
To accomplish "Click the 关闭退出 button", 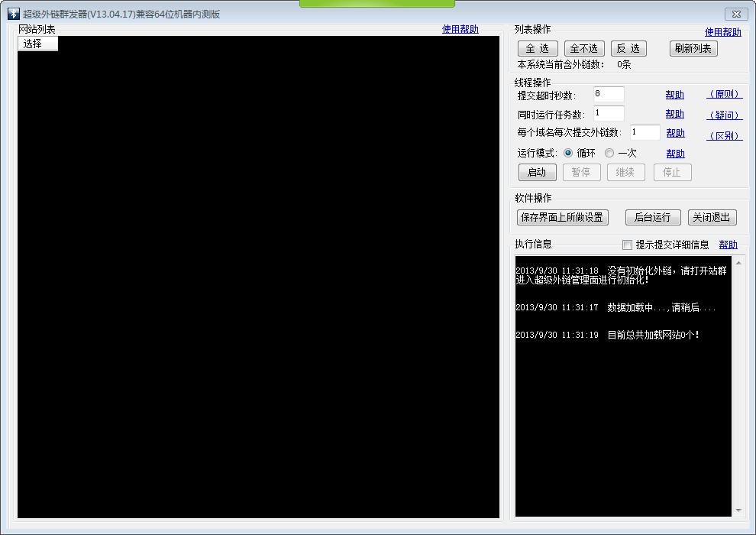I will (712, 217).
